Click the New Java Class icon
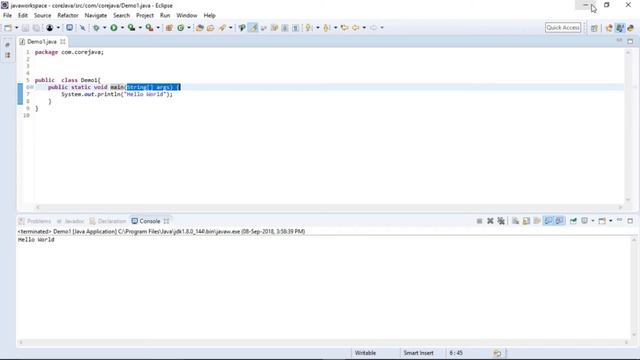Image resolution: width=640 pixels, height=360 pixels. pos(180,28)
